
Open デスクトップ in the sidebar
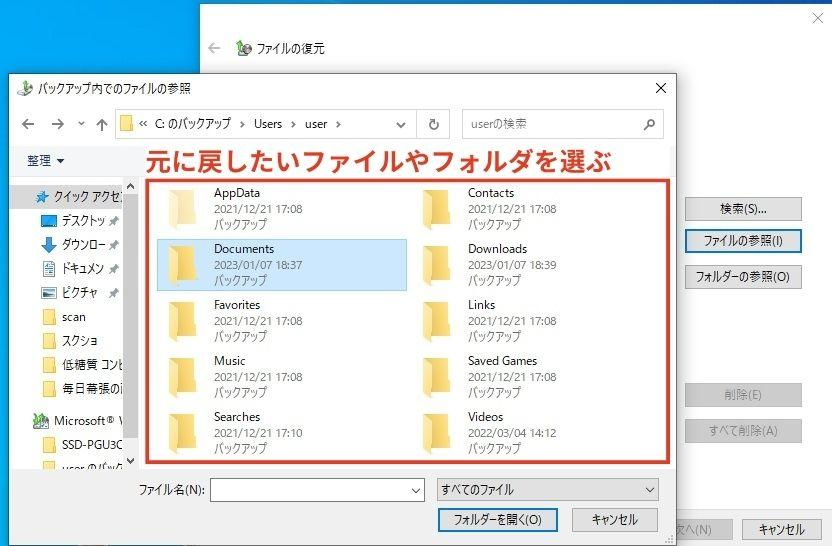pos(80,220)
